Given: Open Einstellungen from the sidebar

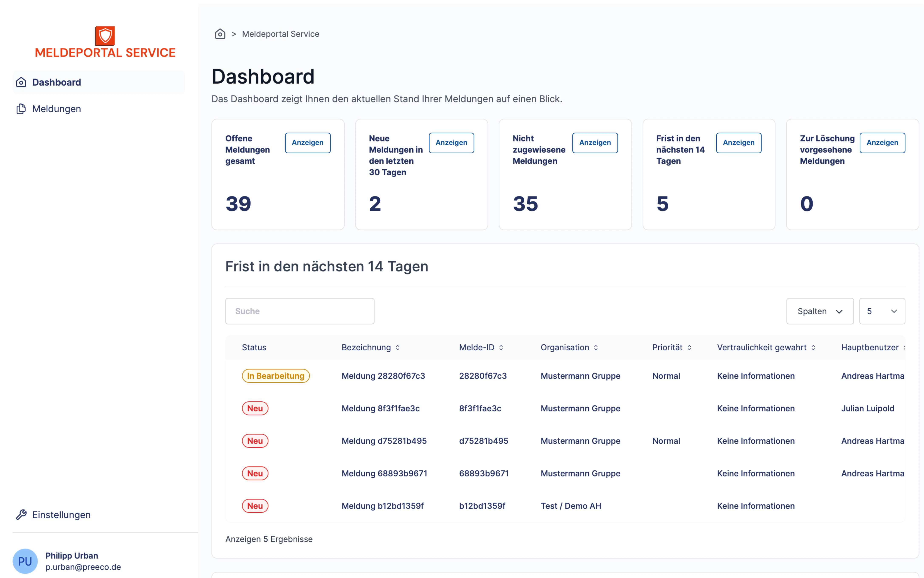Looking at the screenshot, I should coord(61,515).
